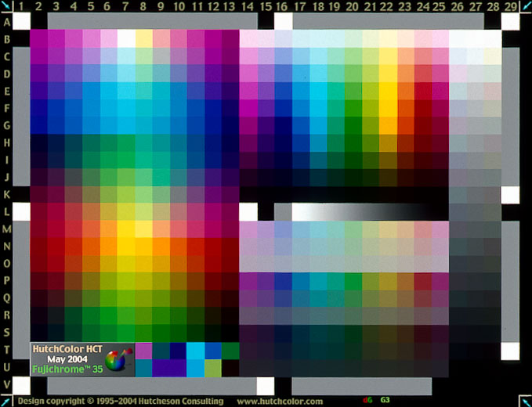Click the green 'Fujichrome 35' label
The height and width of the screenshot is (407, 532).
67,369
